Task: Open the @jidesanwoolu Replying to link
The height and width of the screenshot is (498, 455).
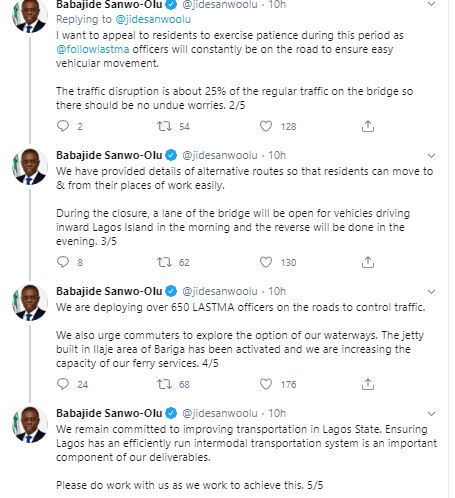Action: coord(153,19)
